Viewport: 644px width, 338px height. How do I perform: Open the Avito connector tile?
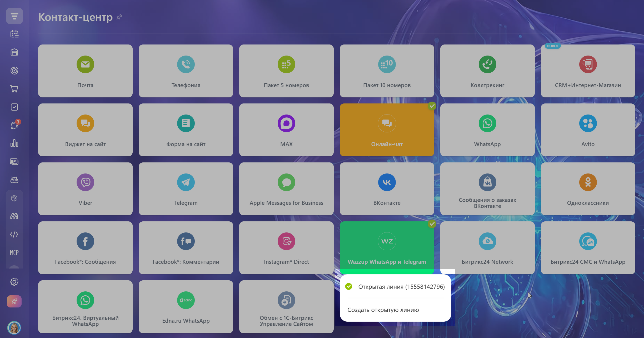(x=588, y=130)
